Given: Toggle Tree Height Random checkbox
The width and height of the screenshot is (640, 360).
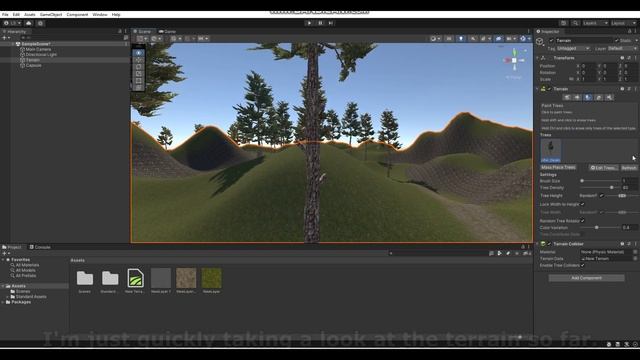Looking at the screenshot, I should [x=602, y=196].
